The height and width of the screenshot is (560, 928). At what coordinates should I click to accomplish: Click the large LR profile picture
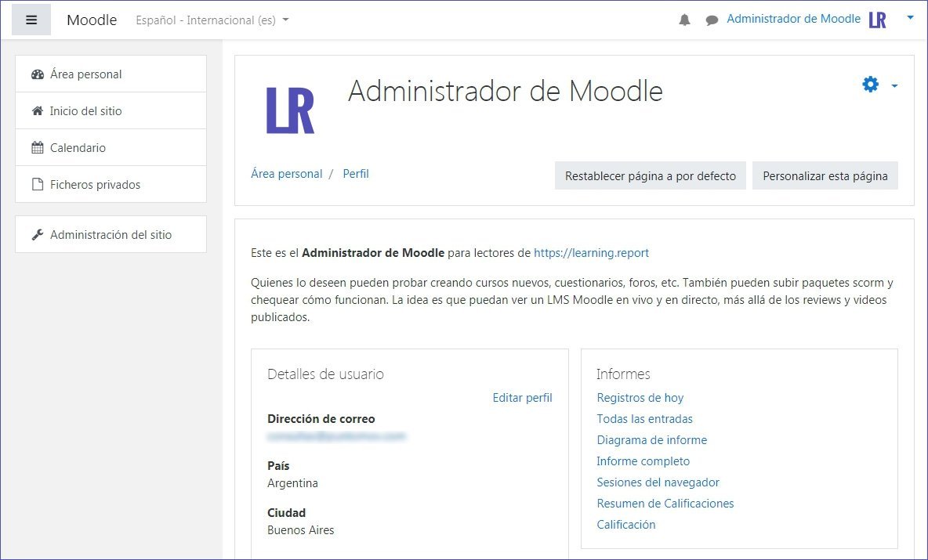(290, 110)
